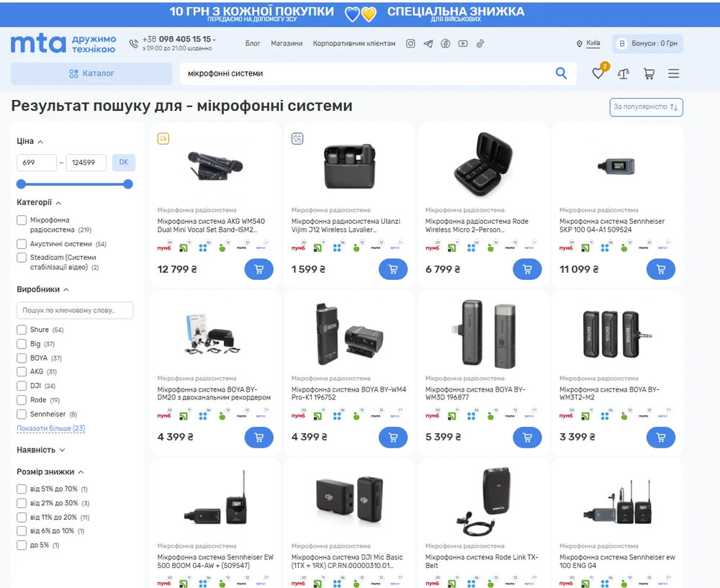Click the location pin icon
Screen dimensions: 720x588
[x=579, y=44]
